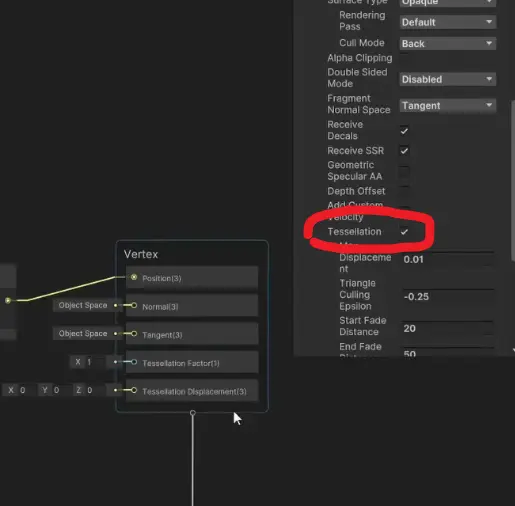Open Fragment Normal Space Tangent dropdown

pyautogui.click(x=448, y=106)
